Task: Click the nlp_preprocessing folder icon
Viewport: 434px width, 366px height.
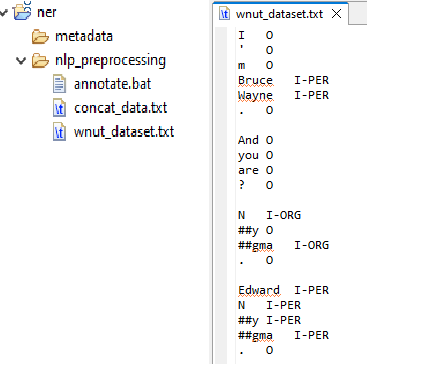Action: coord(40,61)
